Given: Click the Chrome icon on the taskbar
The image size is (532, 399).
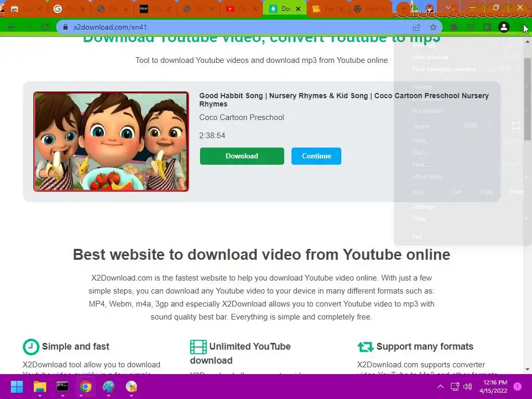Looking at the screenshot, I should [86, 387].
